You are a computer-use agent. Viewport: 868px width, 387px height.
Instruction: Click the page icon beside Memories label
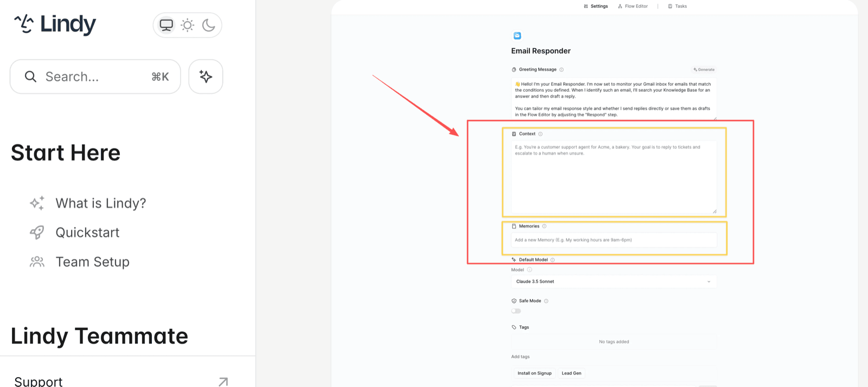point(514,226)
